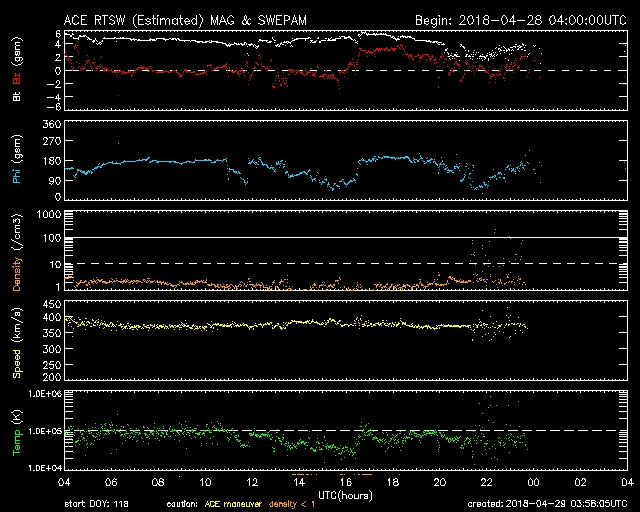The image size is (640, 512).
Task: Click the '300' tick on Speed axis
Action: pyautogui.click(x=52, y=349)
